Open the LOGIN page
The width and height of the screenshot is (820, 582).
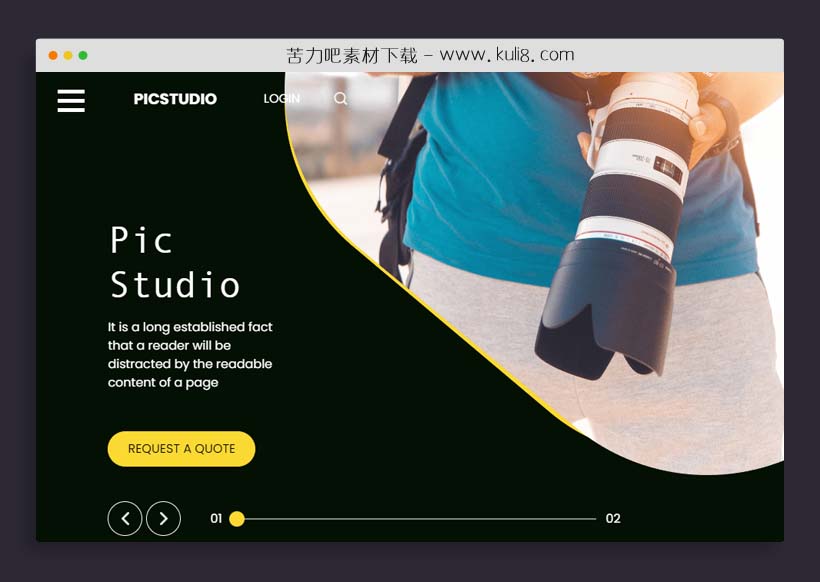pyautogui.click(x=281, y=98)
